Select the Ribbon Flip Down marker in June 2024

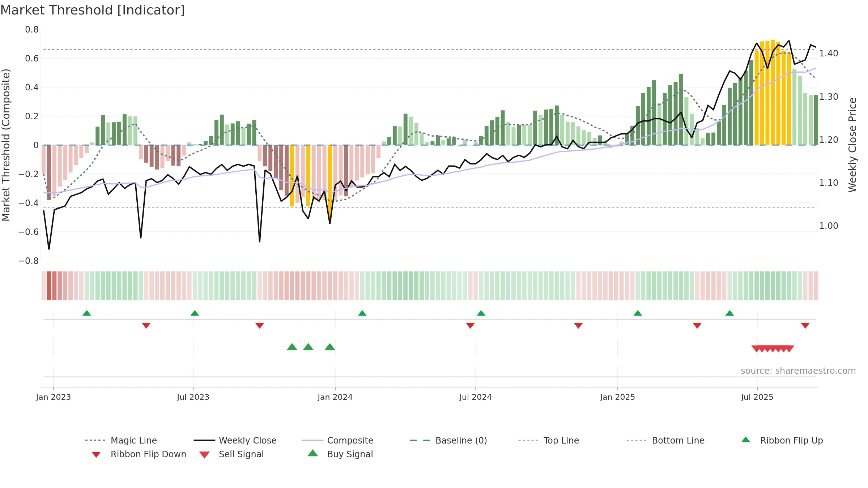click(x=471, y=326)
